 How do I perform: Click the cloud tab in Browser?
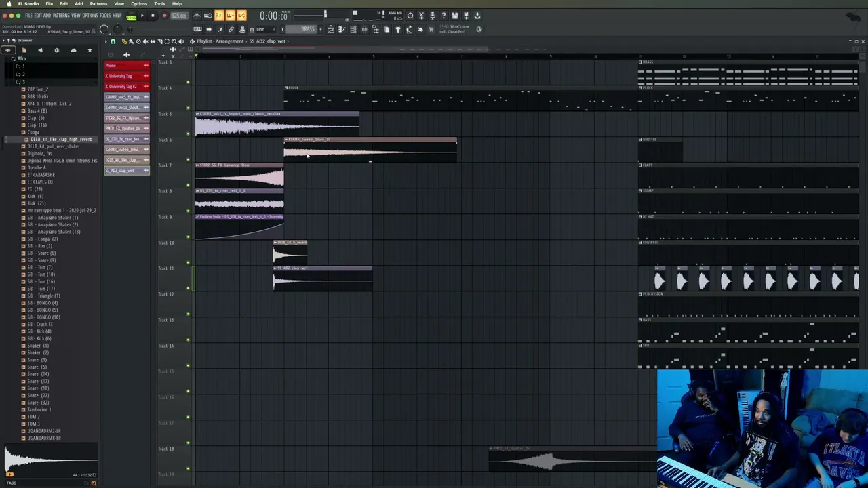coord(73,50)
